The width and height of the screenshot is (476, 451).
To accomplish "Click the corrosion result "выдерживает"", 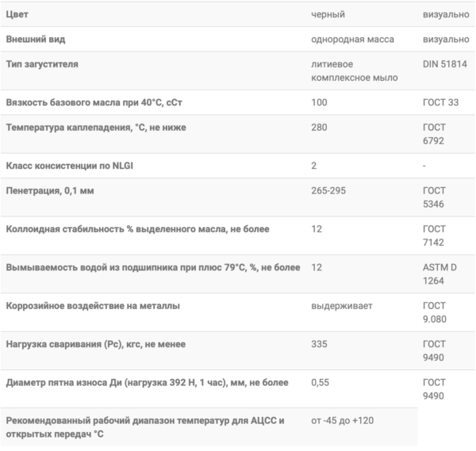I will tap(342, 305).
